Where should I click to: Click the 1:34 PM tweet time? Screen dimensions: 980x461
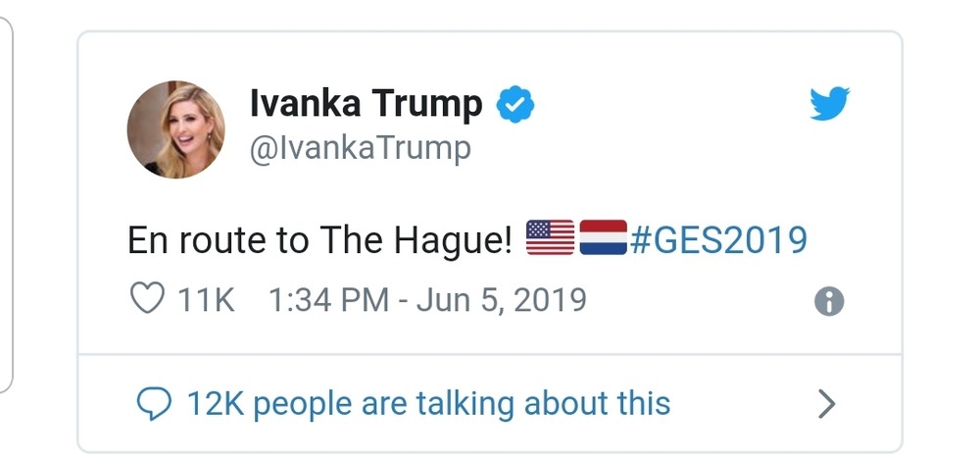tap(327, 299)
